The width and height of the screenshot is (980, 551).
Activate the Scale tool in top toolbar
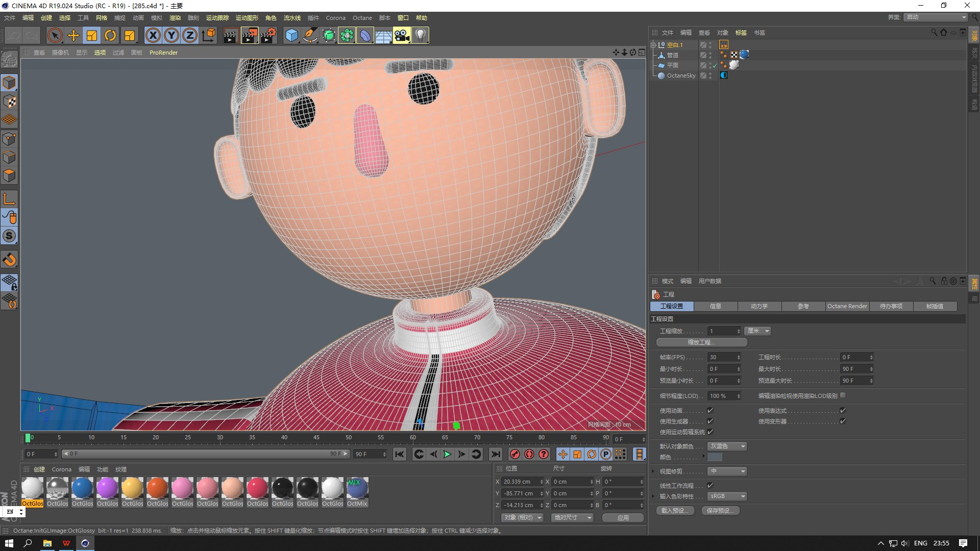(x=92, y=35)
